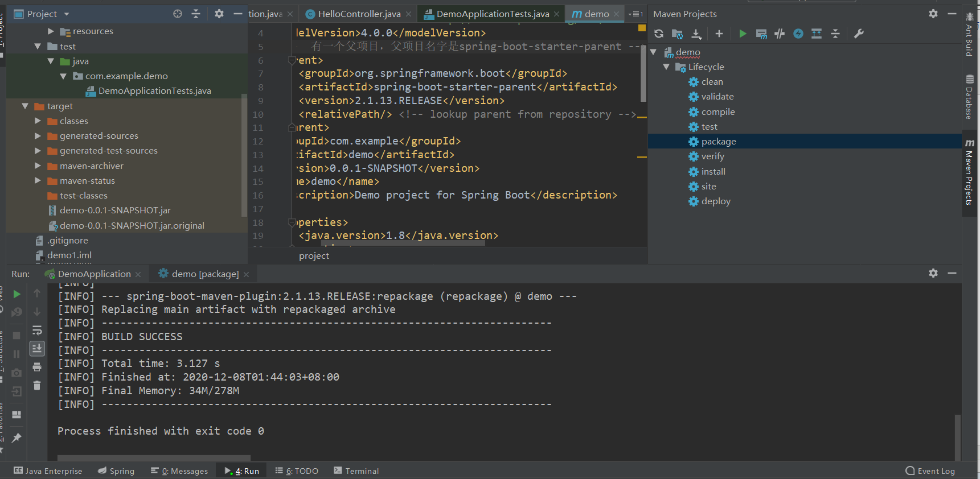Expand the maven-archiver folder

tap(38, 166)
